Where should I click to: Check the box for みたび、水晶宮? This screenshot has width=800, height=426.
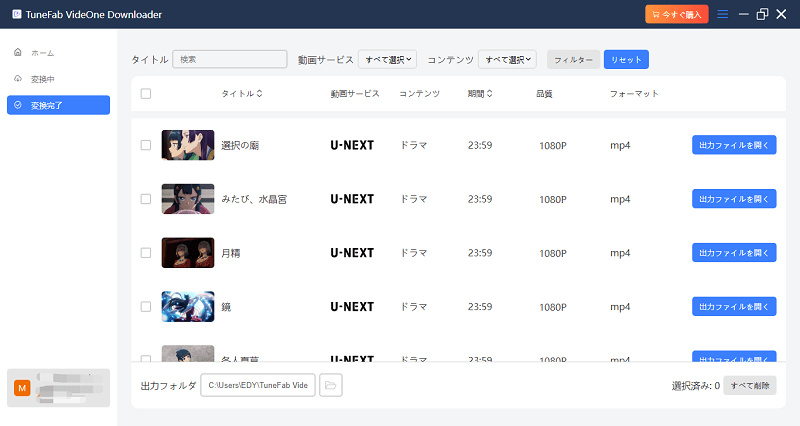(146, 199)
